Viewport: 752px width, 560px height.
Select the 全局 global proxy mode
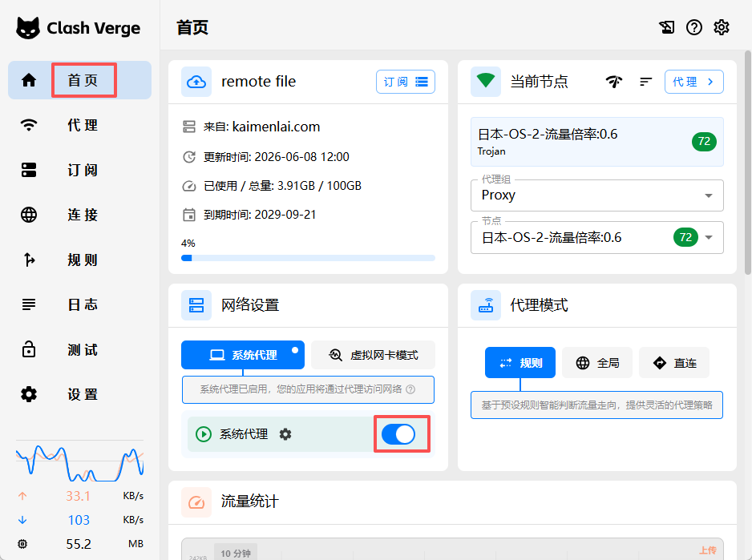[597, 362]
